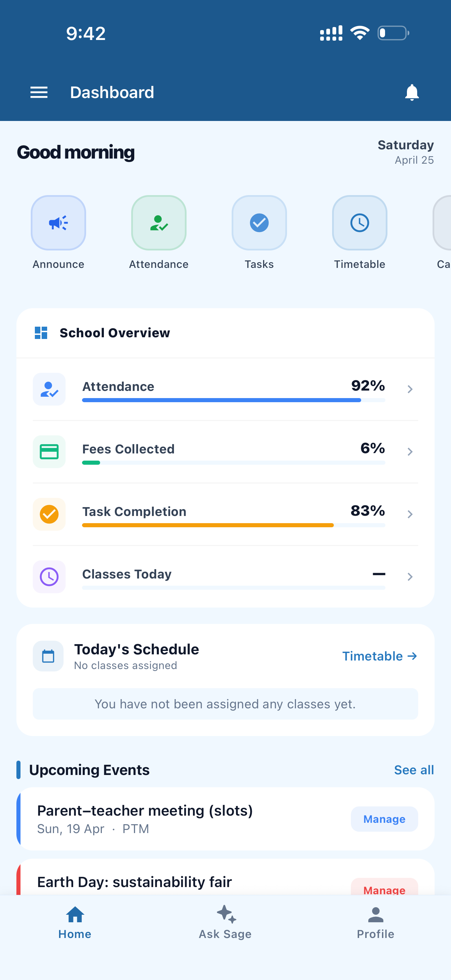Viewport: 451px width, 980px height.
Task: Expand Fees Collected details chevron
Action: coord(410,452)
